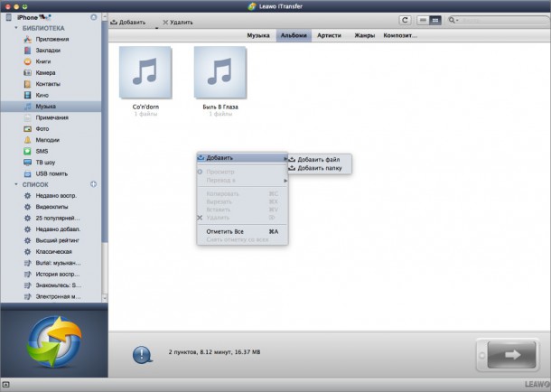Select the Примечания notes icon
The image size is (551, 392).
27,117
